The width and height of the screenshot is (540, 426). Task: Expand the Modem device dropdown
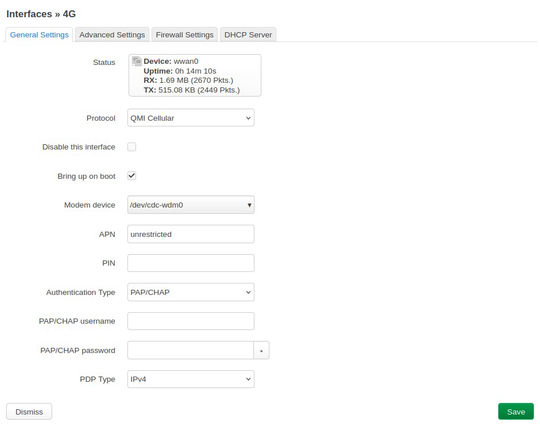click(x=191, y=205)
